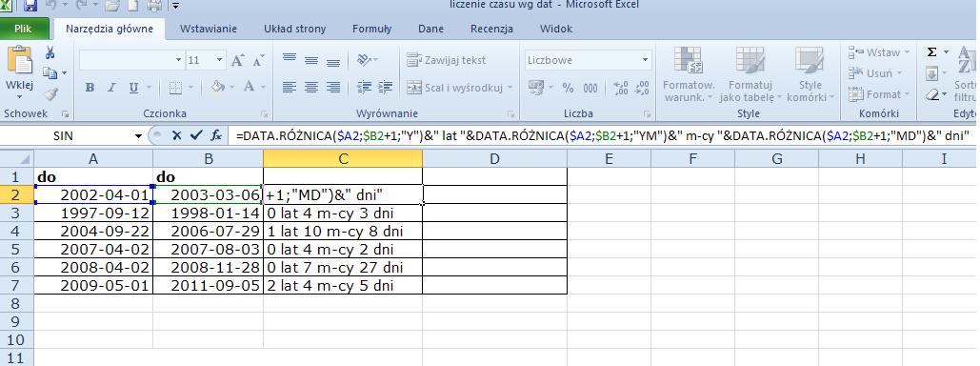This screenshot has height=366, width=980.
Task: Click the Fill down arrow icon
Action: (x=931, y=73)
